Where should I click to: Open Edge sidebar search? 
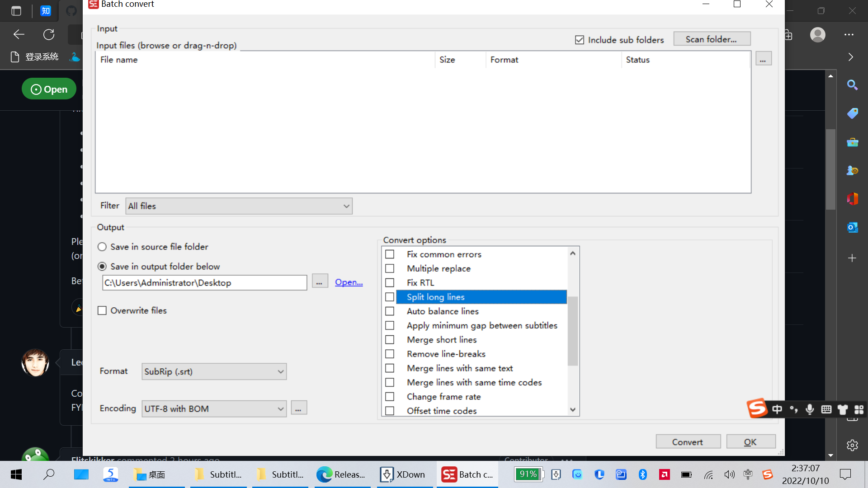[x=852, y=85]
